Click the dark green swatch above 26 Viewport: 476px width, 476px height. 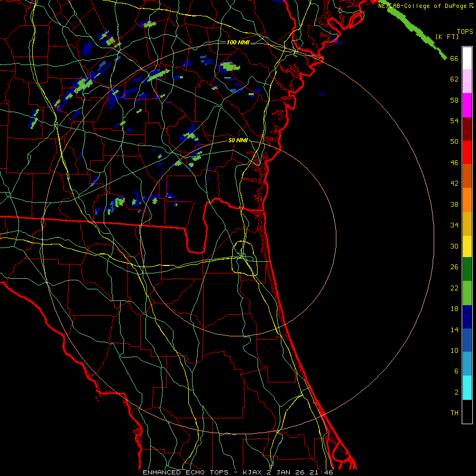click(x=467, y=269)
